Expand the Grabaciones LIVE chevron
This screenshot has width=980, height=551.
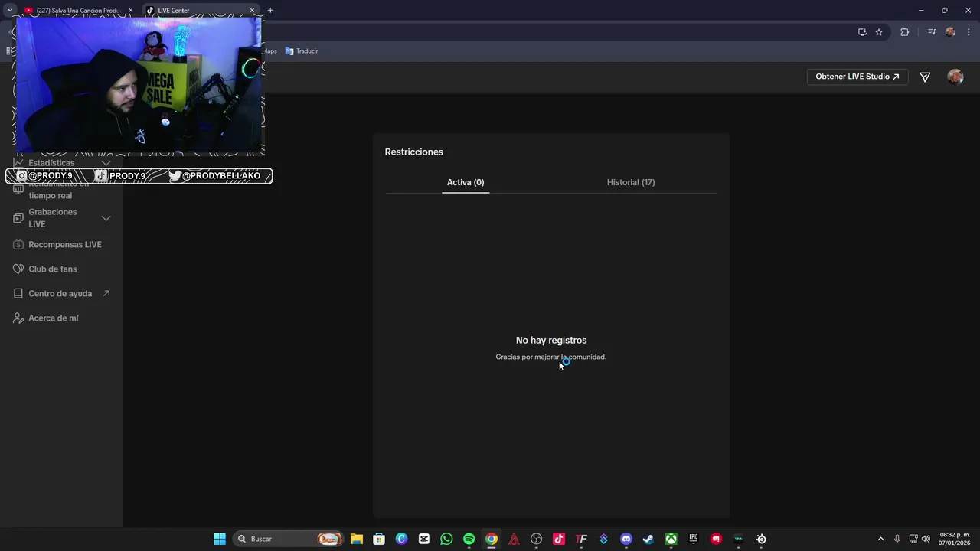coord(106,218)
